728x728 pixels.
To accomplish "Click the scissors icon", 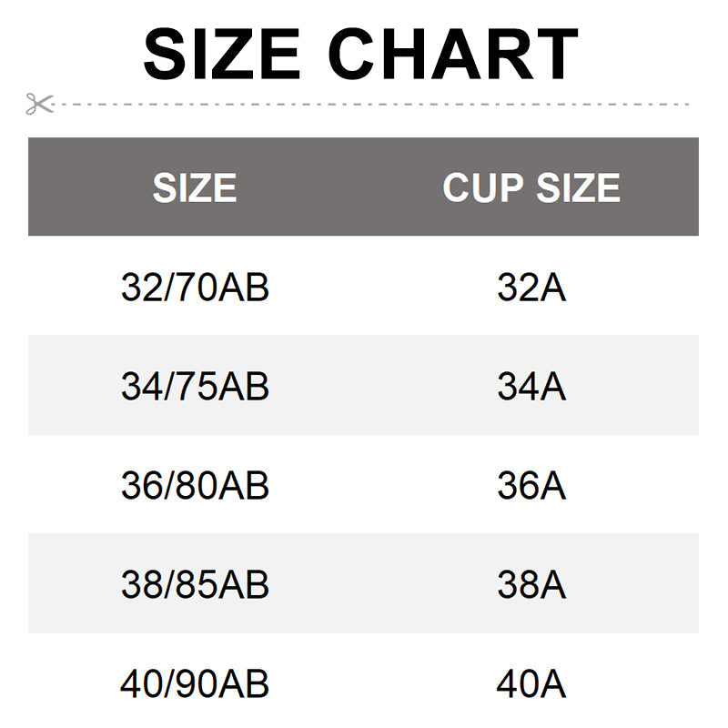I will tap(40, 105).
